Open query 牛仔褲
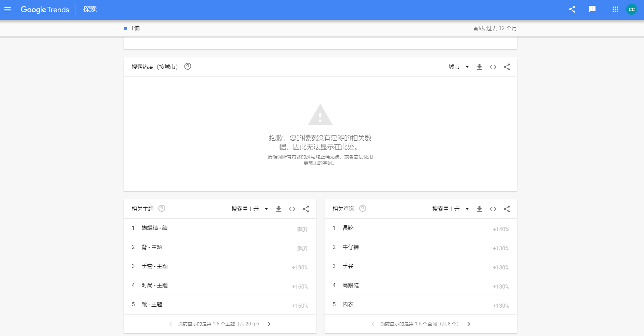The image size is (644, 336). click(421, 247)
